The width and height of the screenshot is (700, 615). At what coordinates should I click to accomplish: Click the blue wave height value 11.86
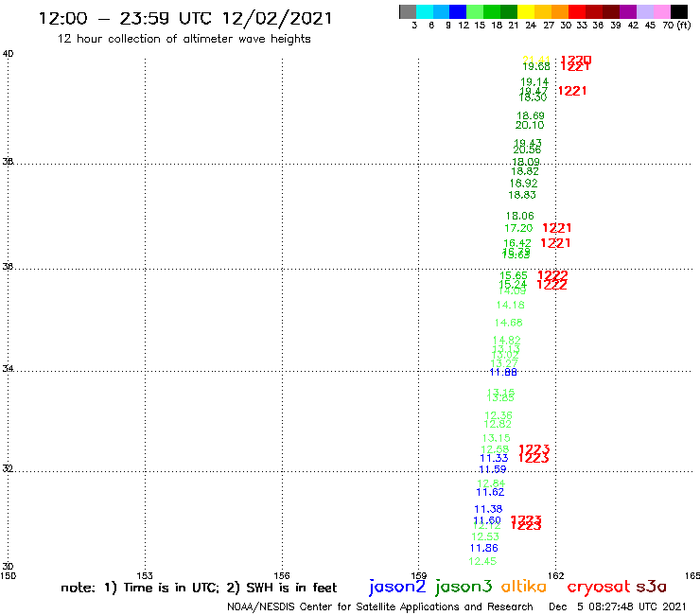(484, 548)
